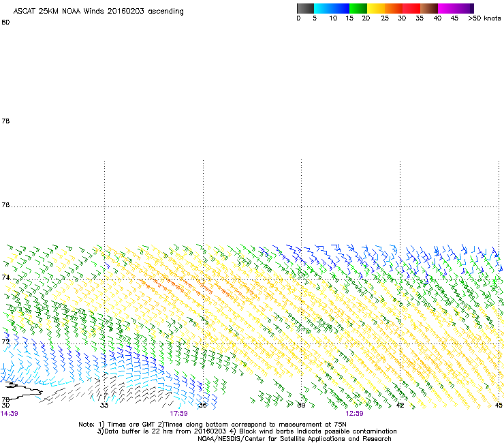Click the black coastline outline near 70N 30E
The image size is (504, 443).
[x=23, y=391]
